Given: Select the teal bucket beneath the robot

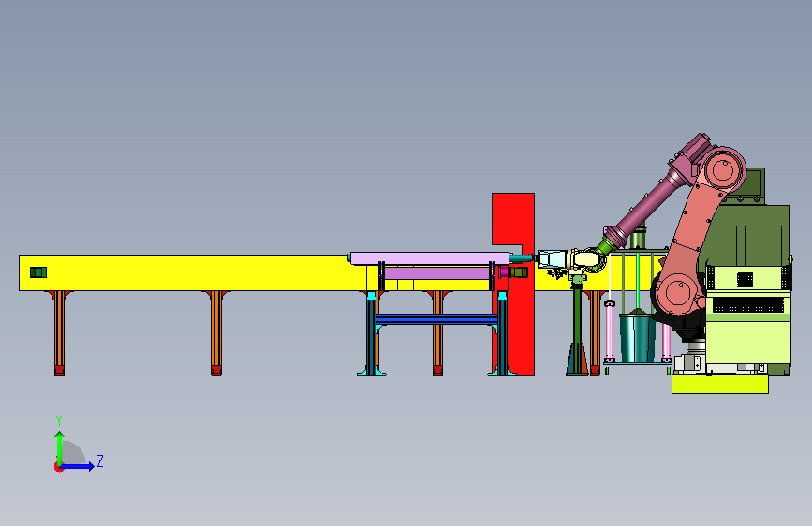Looking at the screenshot, I should 638,338.
